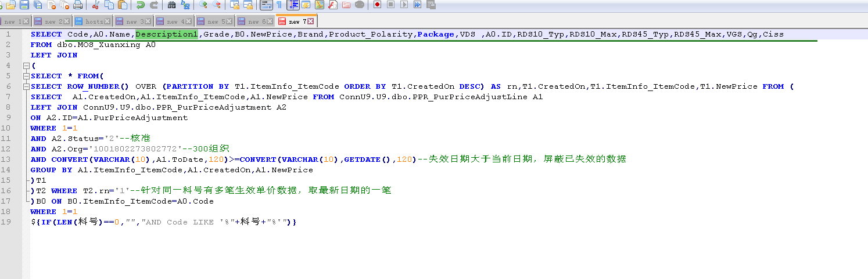Open Find with the binoculars icon

tap(172, 5)
